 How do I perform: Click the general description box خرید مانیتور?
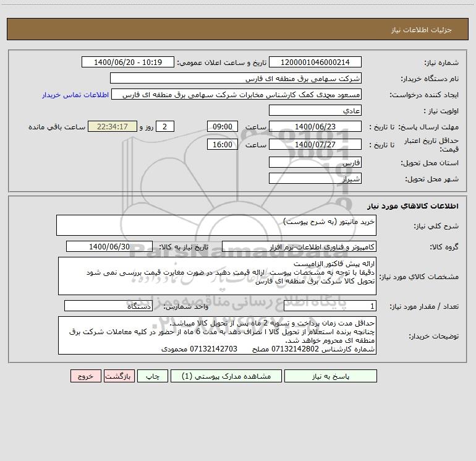coord(216,225)
